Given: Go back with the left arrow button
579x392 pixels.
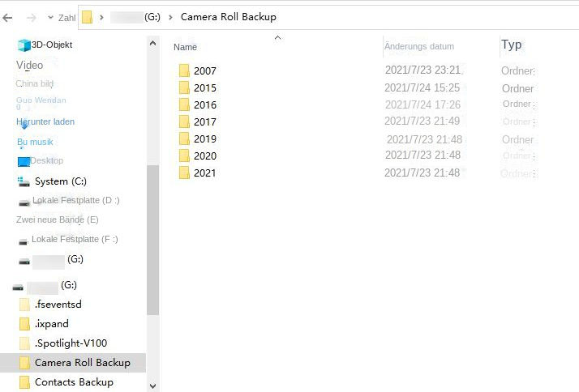Looking at the screenshot, I should pyautogui.click(x=7, y=17).
